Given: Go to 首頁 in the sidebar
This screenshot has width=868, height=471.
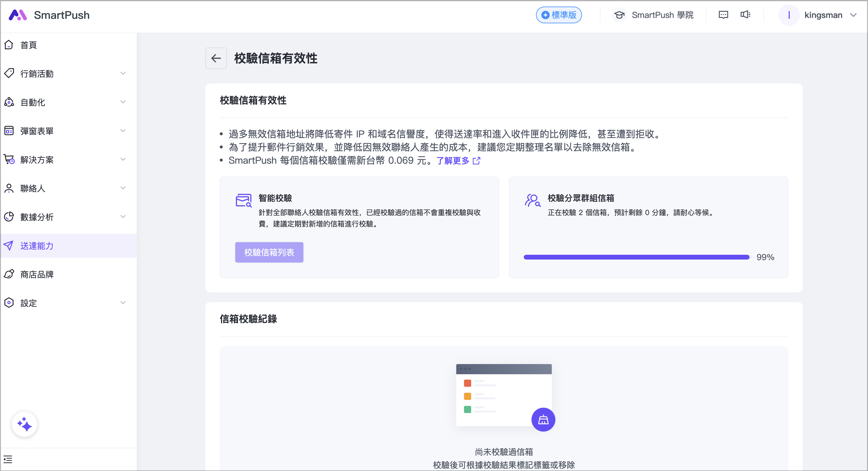Looking at the screenshot, I should point(29,45).
